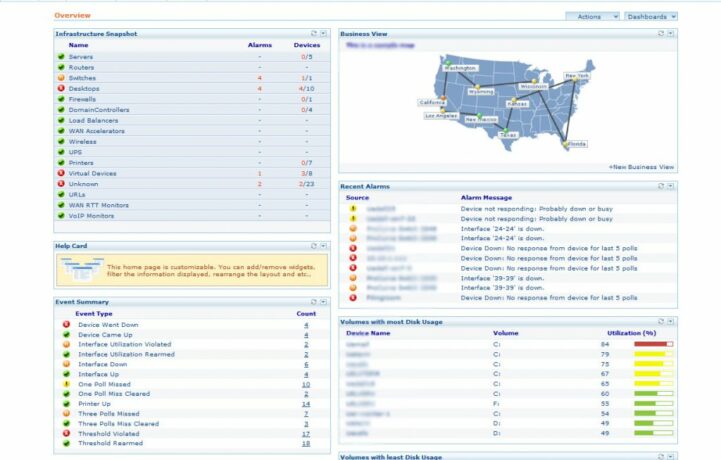721x460 pixels.
Task: Click the Overview tab heading
Action: click(72, 16)
